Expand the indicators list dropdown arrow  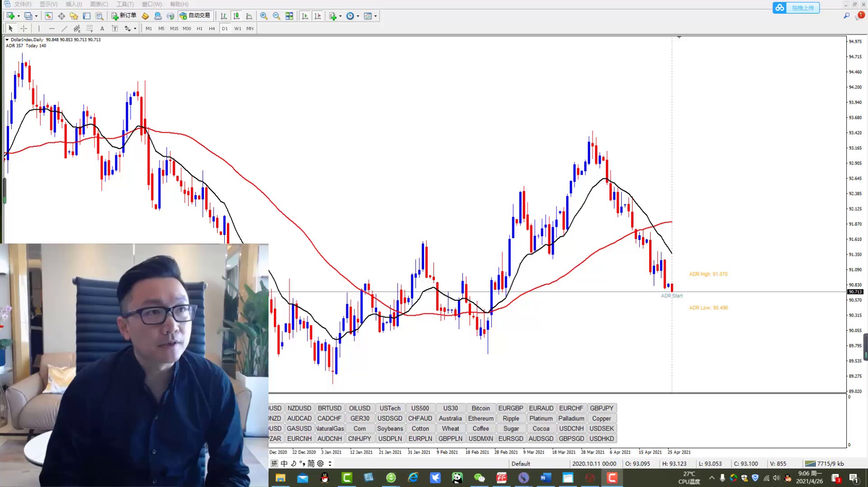[340, 16]
